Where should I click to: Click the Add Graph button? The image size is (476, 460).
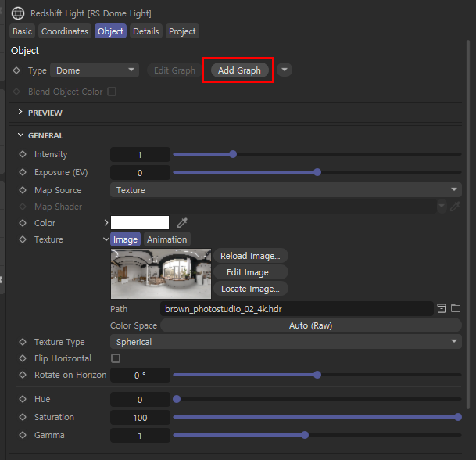[239, 70]
